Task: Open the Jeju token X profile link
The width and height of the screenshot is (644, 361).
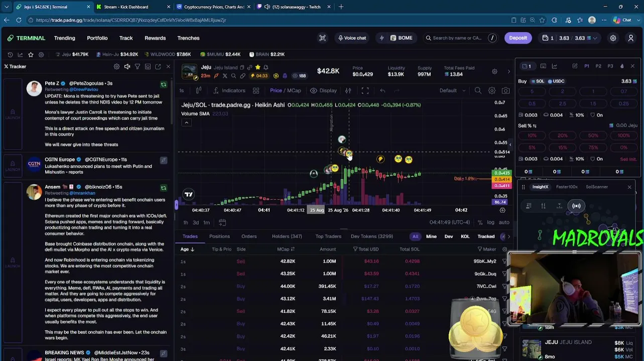Action: click(225, 76)
